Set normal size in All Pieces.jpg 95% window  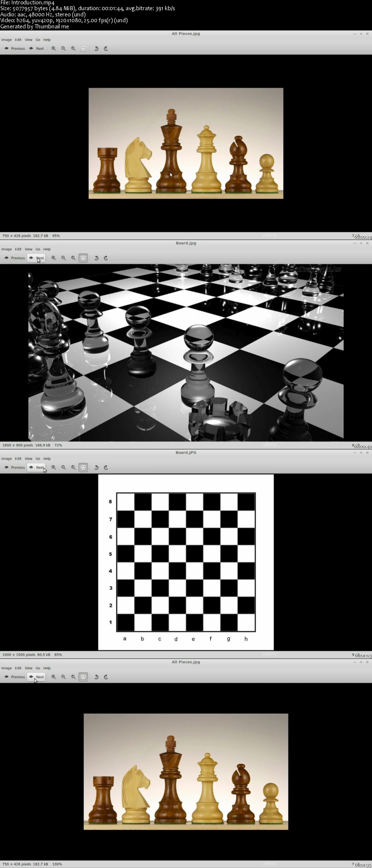click(x=73, y=49)
